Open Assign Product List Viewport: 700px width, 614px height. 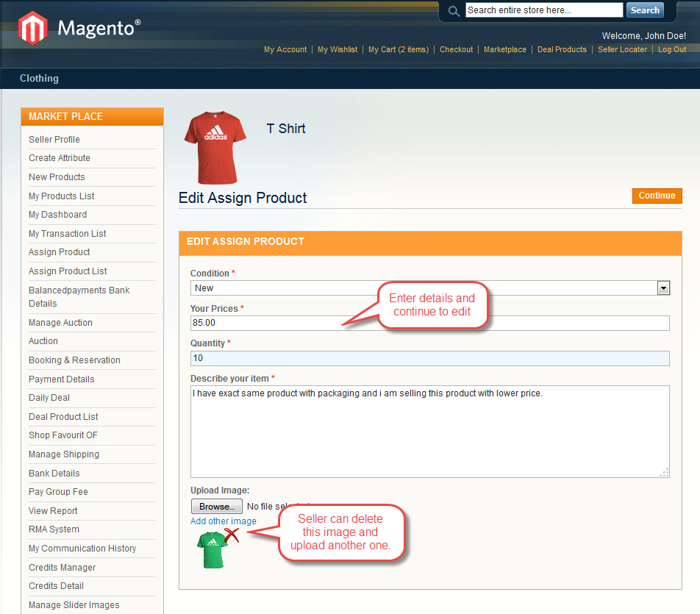[x=68, y=271]
